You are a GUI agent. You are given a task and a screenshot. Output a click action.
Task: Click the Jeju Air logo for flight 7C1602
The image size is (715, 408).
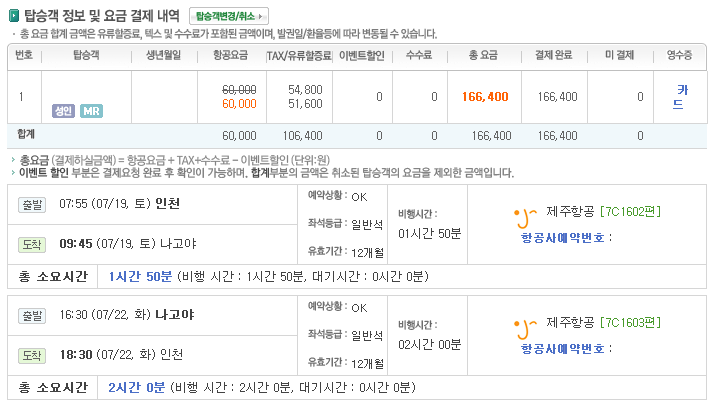tap(525, 217)
